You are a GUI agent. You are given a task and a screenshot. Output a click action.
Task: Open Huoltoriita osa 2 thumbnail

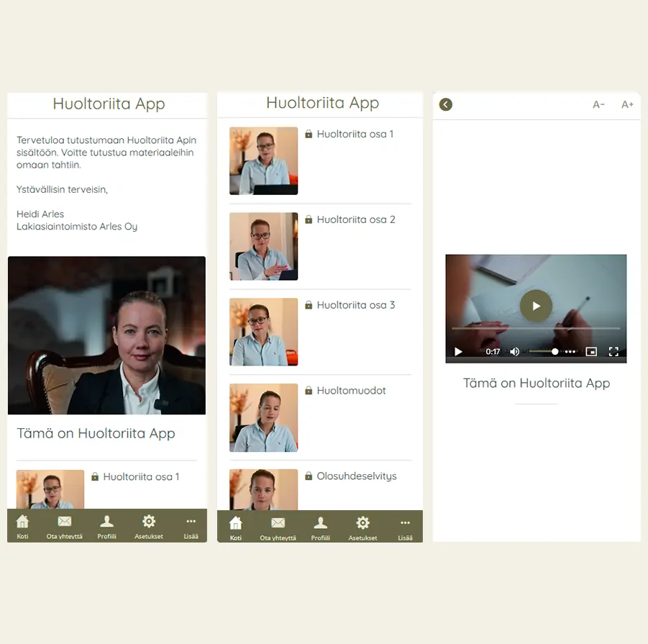(264, 246)
